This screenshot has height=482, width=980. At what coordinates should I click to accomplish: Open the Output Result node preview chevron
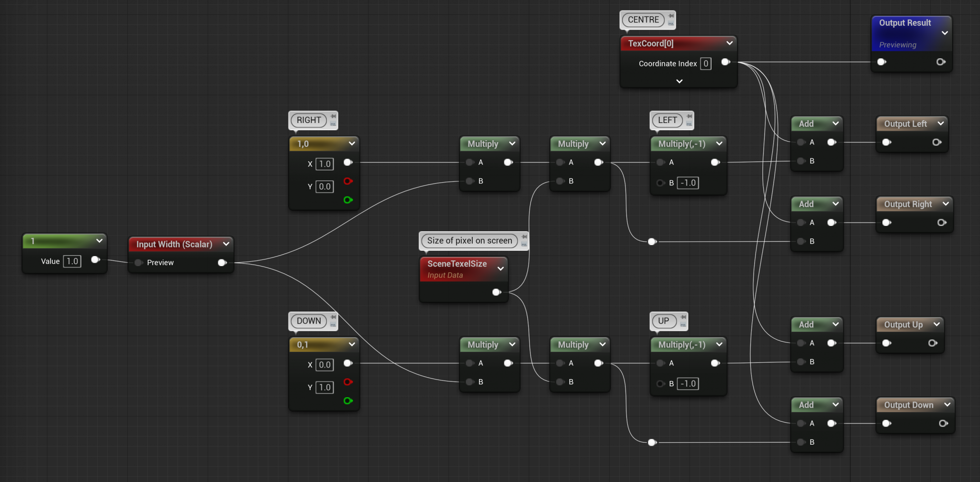coord(945,33)
